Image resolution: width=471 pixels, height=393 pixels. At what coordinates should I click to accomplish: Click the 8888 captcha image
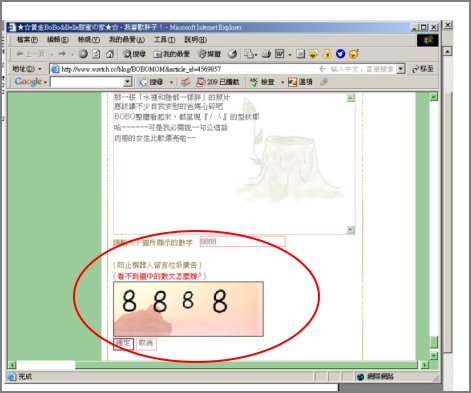tap(188, 309)
